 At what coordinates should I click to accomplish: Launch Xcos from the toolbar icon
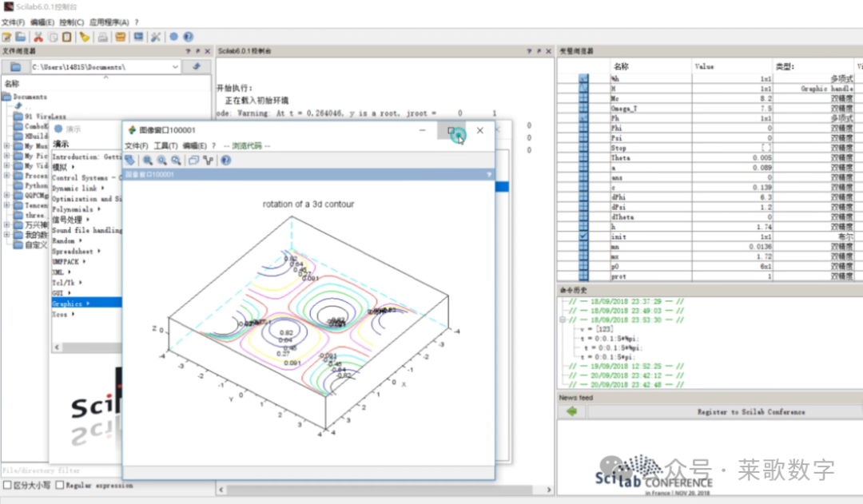point(138,37)
